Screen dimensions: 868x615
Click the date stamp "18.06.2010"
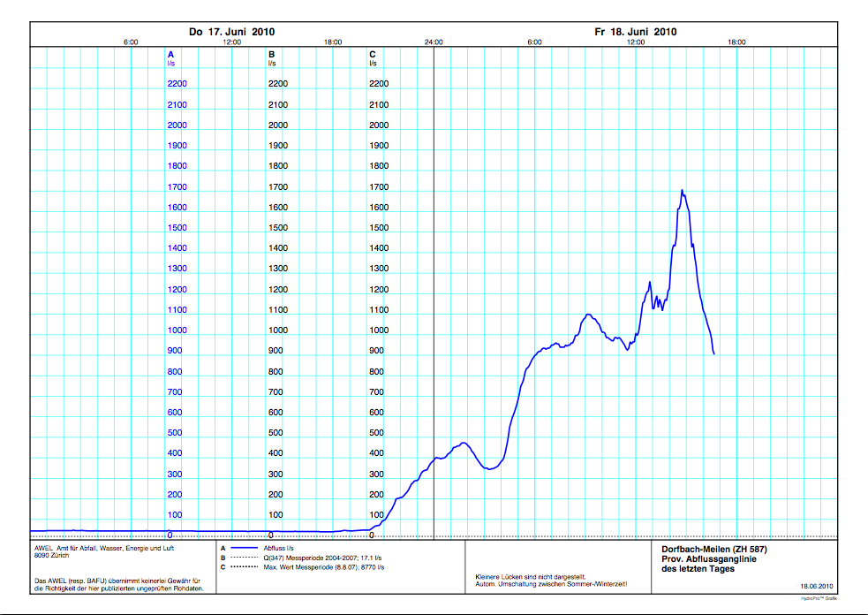(817, 586)
